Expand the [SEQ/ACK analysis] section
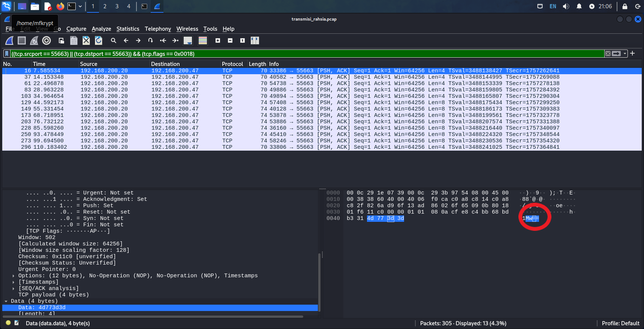Image resolution: width=644 pixels, height=329 pixels. tap(14, 289)
